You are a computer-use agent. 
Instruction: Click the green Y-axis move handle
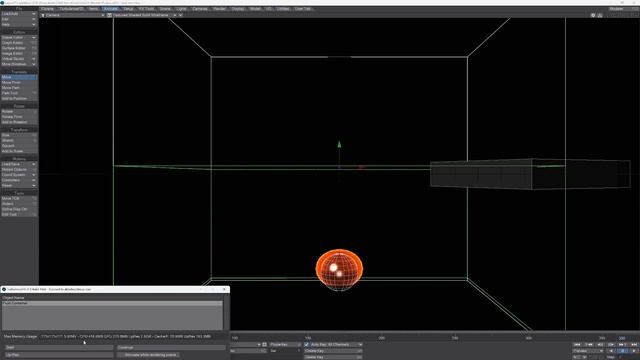[x=339, y=144]
